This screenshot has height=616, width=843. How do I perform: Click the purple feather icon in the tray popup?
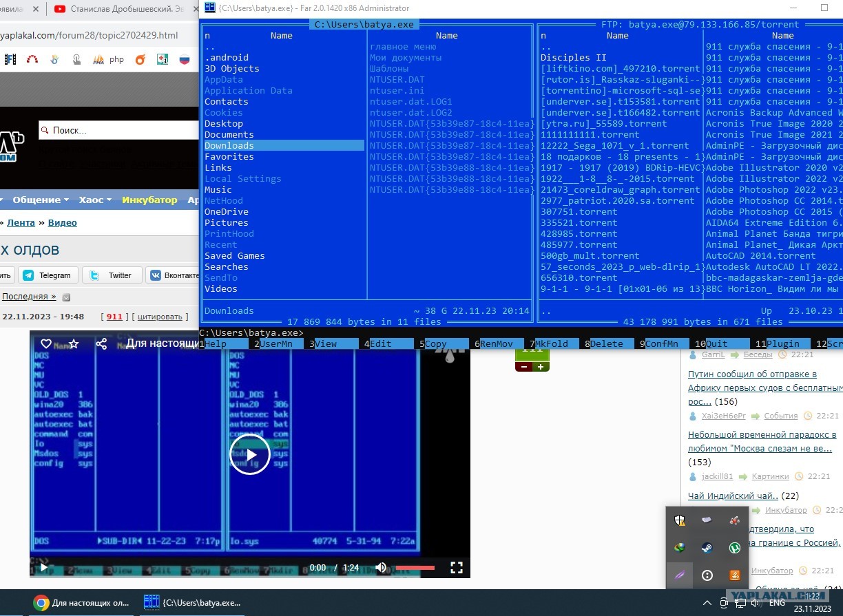coord(680,575)
